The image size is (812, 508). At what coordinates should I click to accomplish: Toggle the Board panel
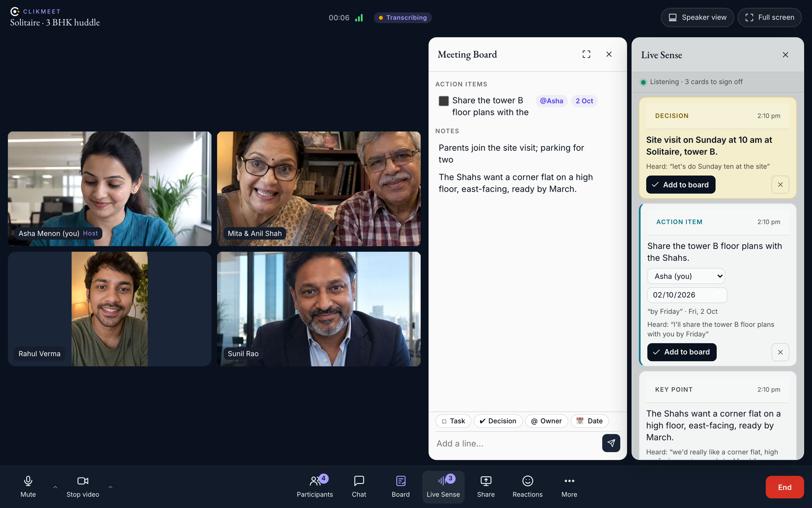401,487
